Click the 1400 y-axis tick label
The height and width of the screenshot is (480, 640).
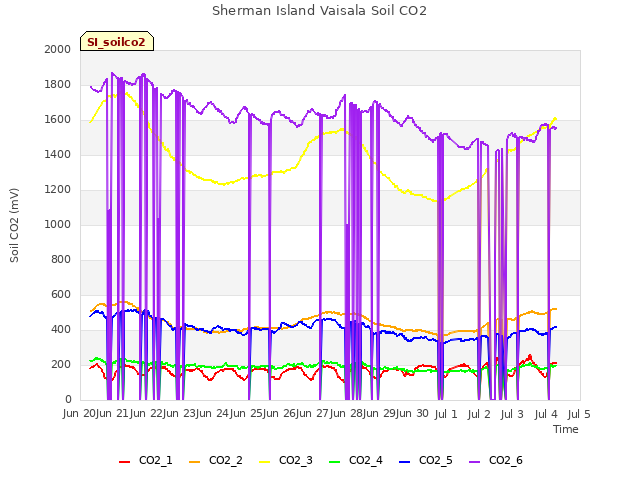point(58,154)
